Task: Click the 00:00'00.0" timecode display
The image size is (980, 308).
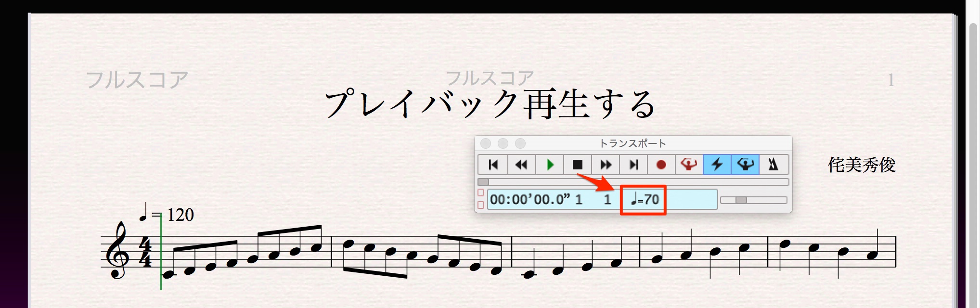Action: pos(529,200)
